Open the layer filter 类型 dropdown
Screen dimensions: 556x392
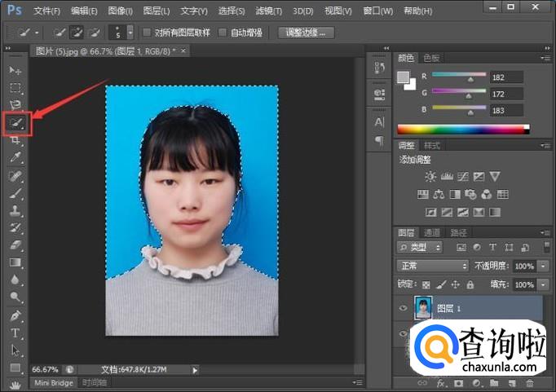(x=421, y=247)
